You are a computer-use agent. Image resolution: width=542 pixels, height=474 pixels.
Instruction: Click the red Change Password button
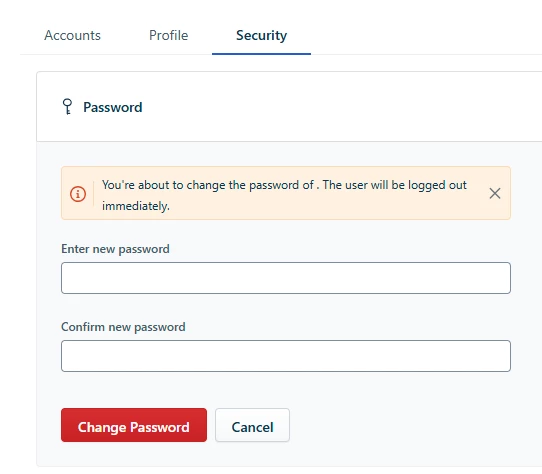(x=134, y=425)
